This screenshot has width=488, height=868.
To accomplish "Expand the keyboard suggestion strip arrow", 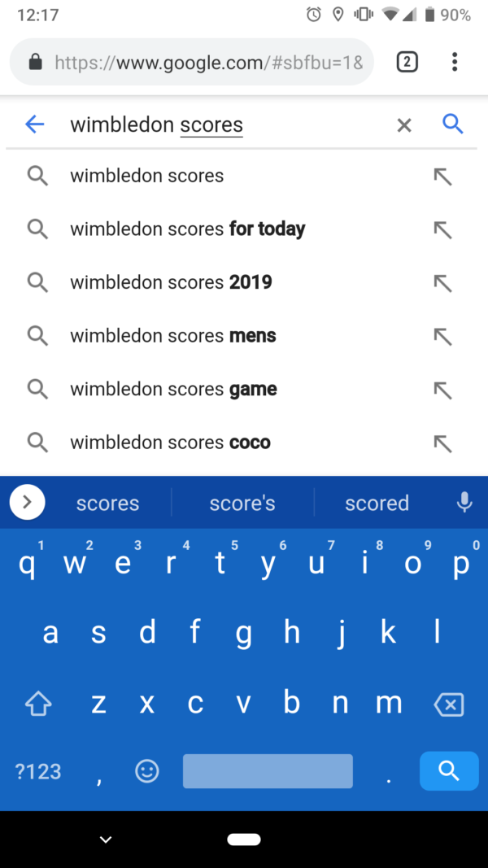I will point(27,503).
